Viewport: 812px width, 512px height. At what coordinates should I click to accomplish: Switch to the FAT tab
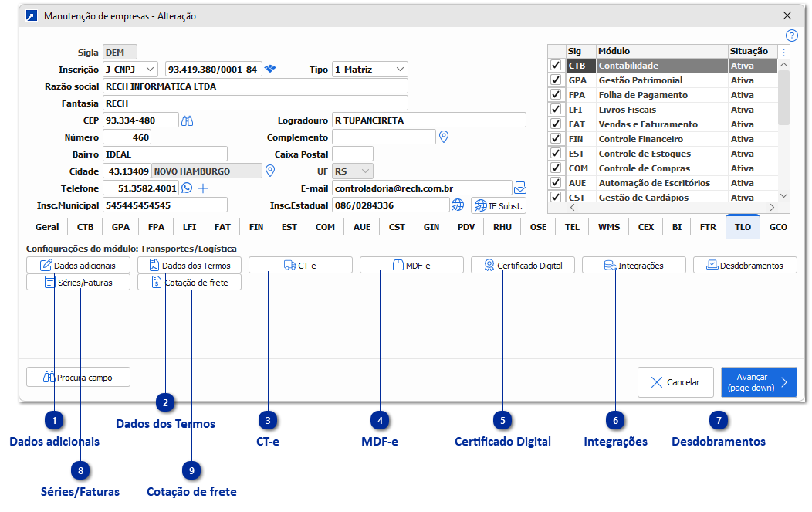point(222,227)
